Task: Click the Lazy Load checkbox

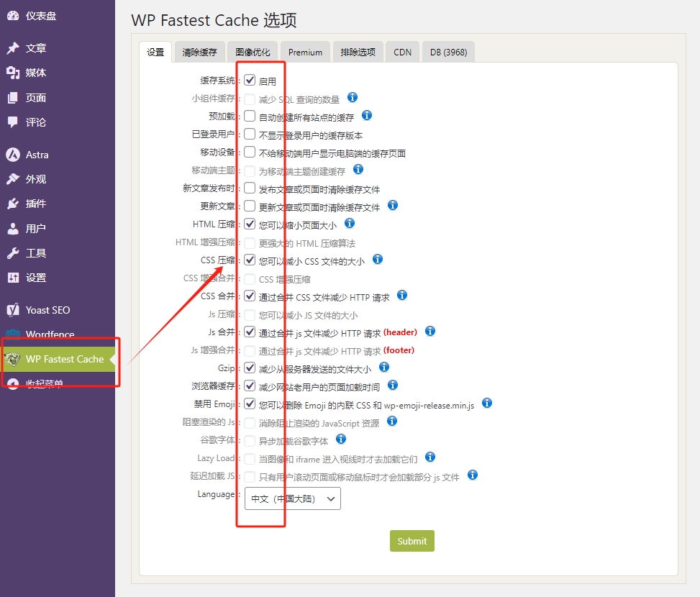Action: pos(250,458)
